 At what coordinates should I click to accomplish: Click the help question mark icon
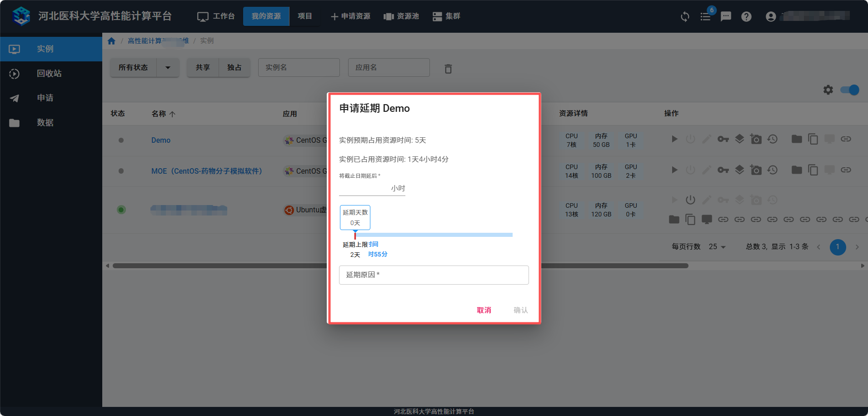click(x=746, y=17)
